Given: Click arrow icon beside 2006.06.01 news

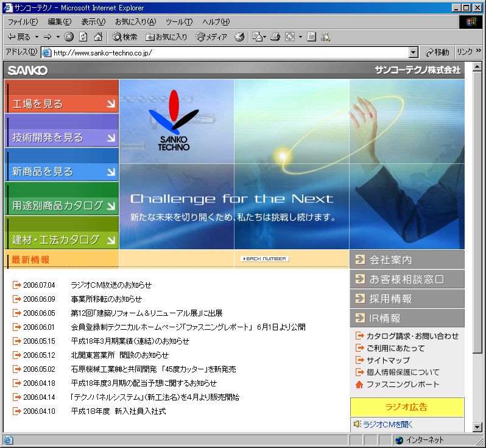Looking at the screenshot, I should point(16,327).
